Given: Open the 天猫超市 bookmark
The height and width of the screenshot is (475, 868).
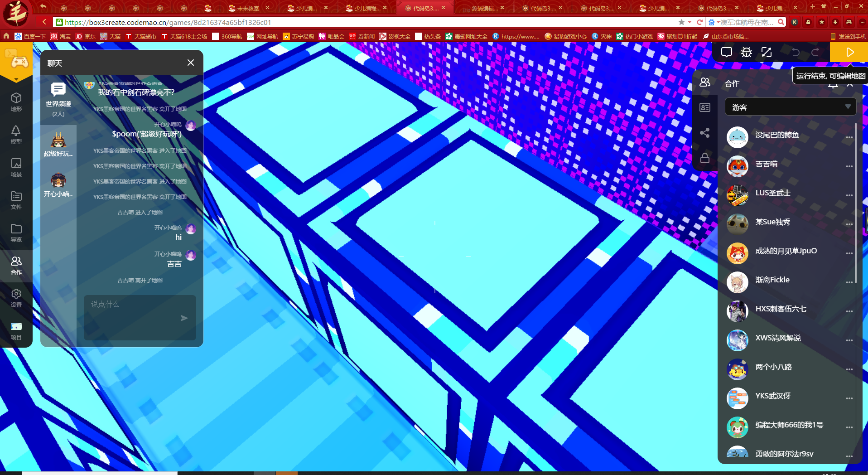Looking at the screenshot, I should tap(141, 36).
